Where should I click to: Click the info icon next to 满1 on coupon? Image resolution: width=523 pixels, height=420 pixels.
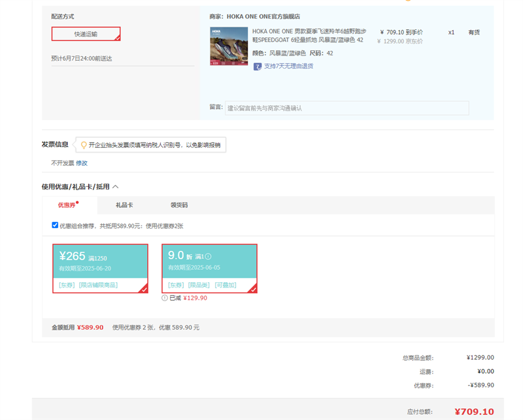pos(208,257)
